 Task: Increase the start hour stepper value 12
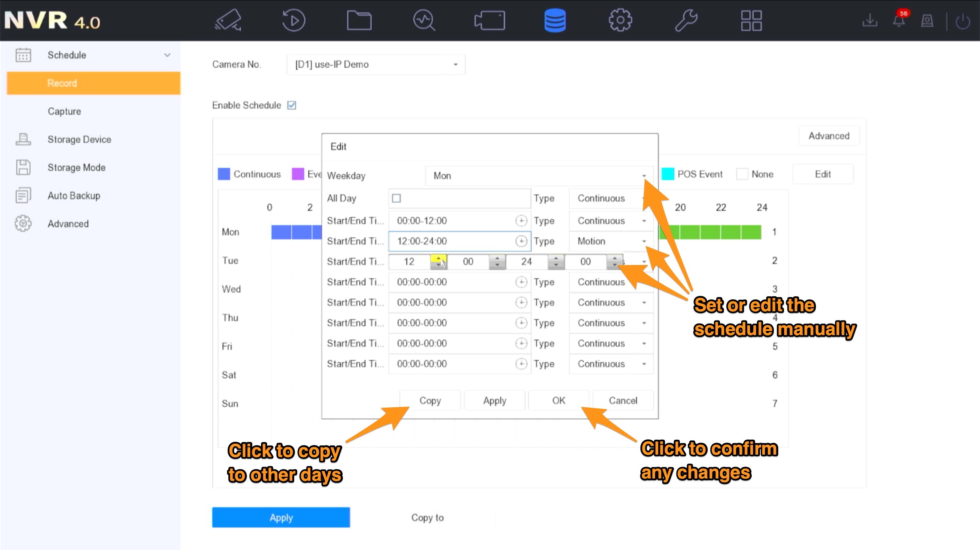pyautogui.click(x=438, y=258)
